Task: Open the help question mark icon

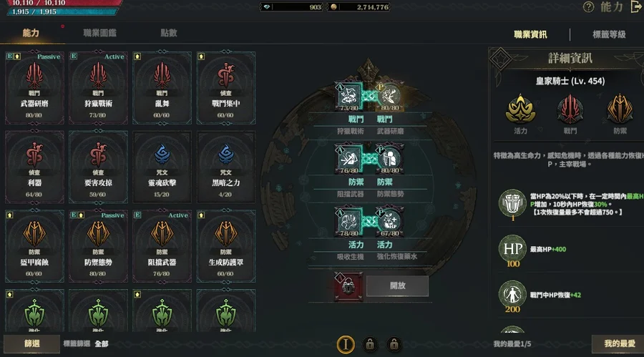Action: tap(589, 7)
